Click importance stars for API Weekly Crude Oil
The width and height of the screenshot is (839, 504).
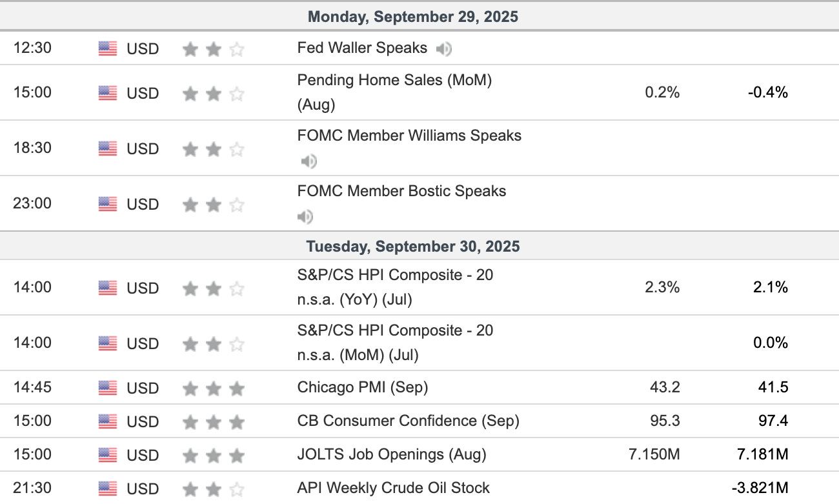214,489
